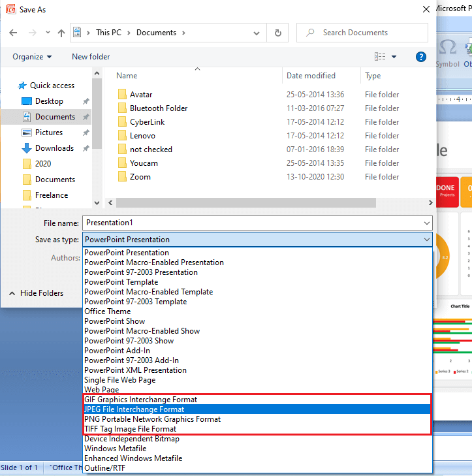Open the more view options arrow
The image size is (472, 476).
394,57
